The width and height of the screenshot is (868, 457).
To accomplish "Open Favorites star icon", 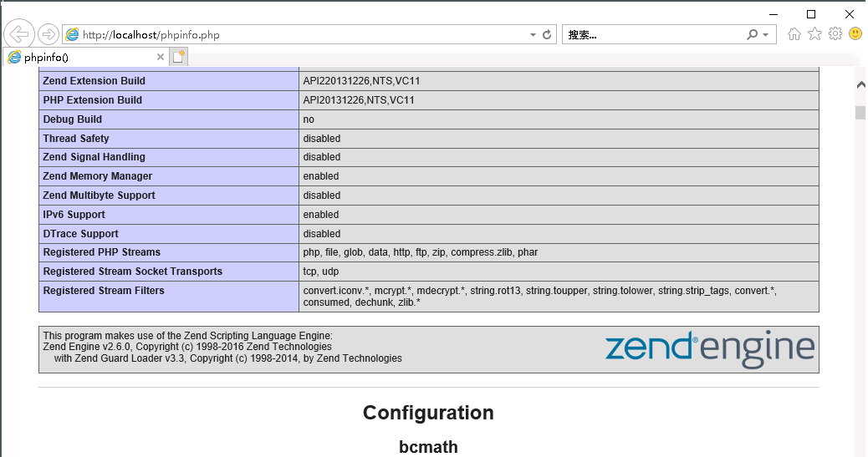I will pos(814,34).
